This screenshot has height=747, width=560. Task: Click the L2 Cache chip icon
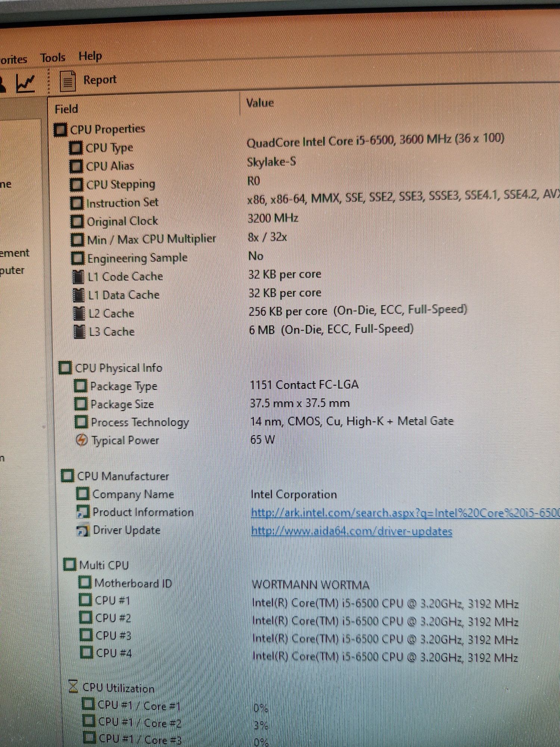point(79,313)
